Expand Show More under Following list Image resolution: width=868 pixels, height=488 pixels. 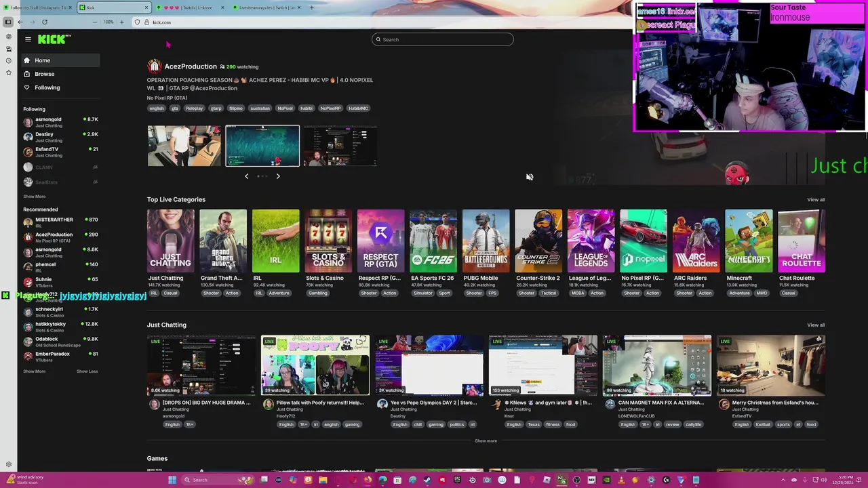tap(35, 197)
